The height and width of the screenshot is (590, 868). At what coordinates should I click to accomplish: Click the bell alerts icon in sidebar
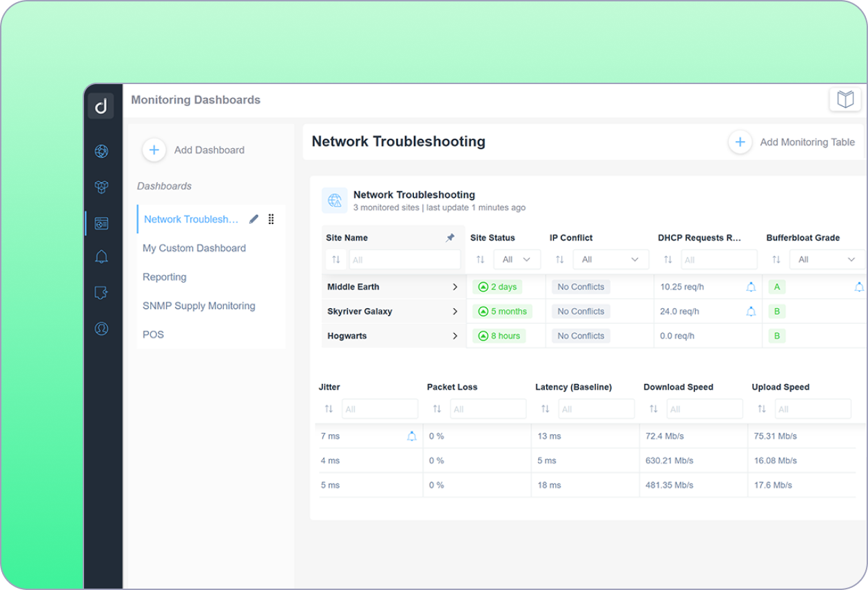[101, 257]
